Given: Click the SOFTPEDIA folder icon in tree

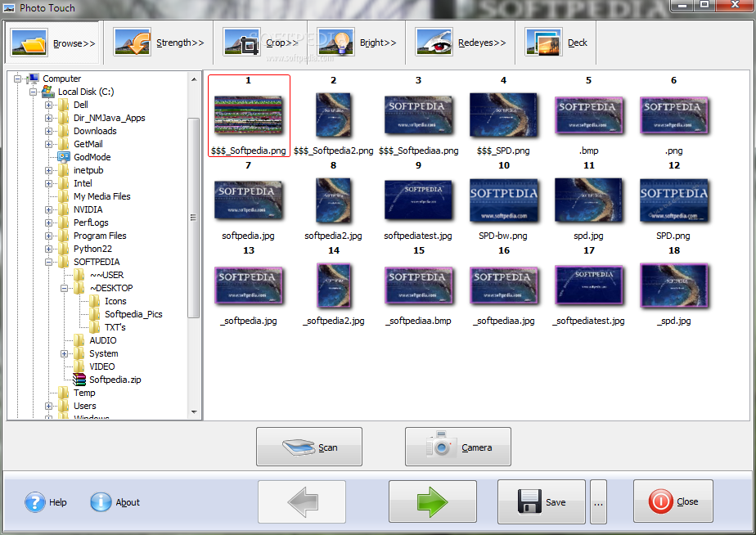Looking at the screenshot, I should click(x=64, y=262).
